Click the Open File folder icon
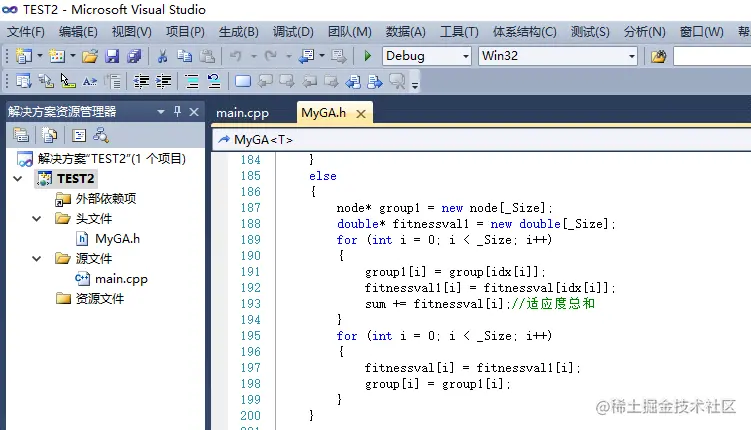Image resolution: width=751 pixels, height=430 pixels. pos(90,57)
